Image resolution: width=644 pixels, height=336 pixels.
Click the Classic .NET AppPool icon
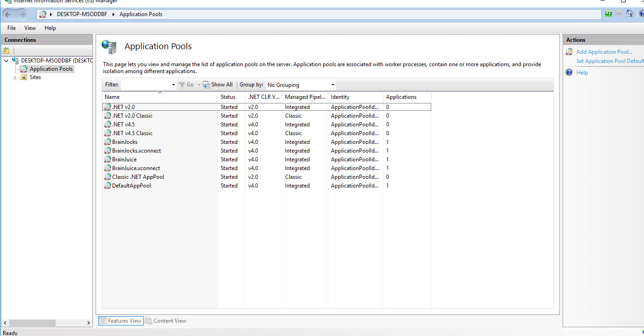(108, 177)
